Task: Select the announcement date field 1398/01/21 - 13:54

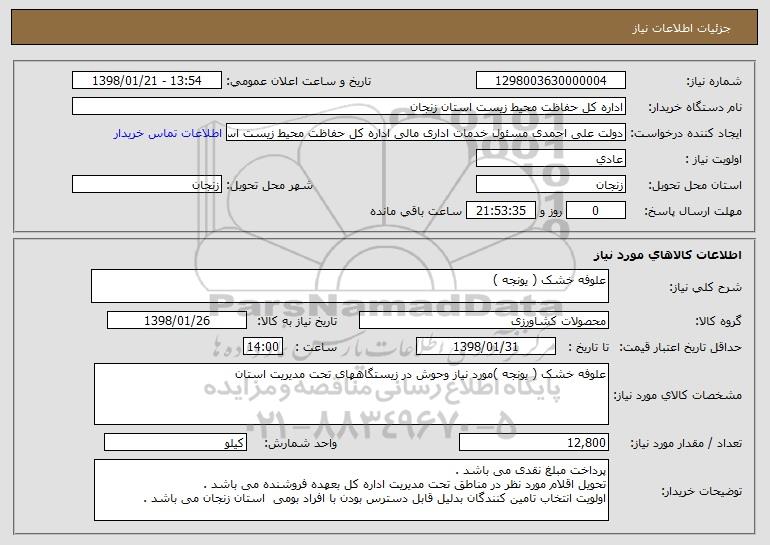Action: coord(147,81)
